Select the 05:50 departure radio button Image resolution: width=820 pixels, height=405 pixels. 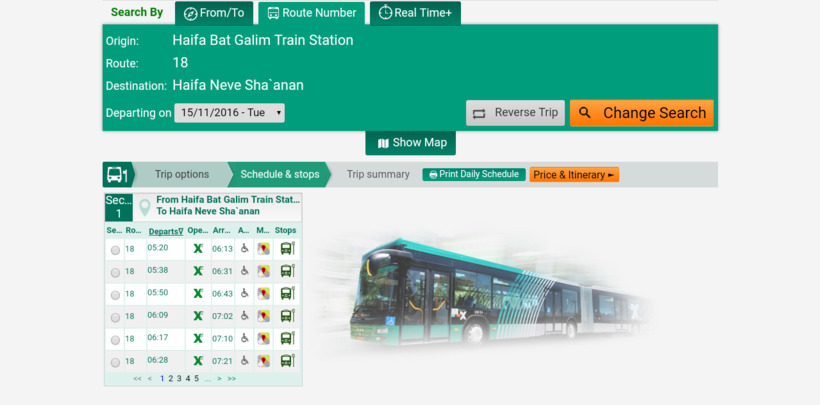(x=115, y=295)
